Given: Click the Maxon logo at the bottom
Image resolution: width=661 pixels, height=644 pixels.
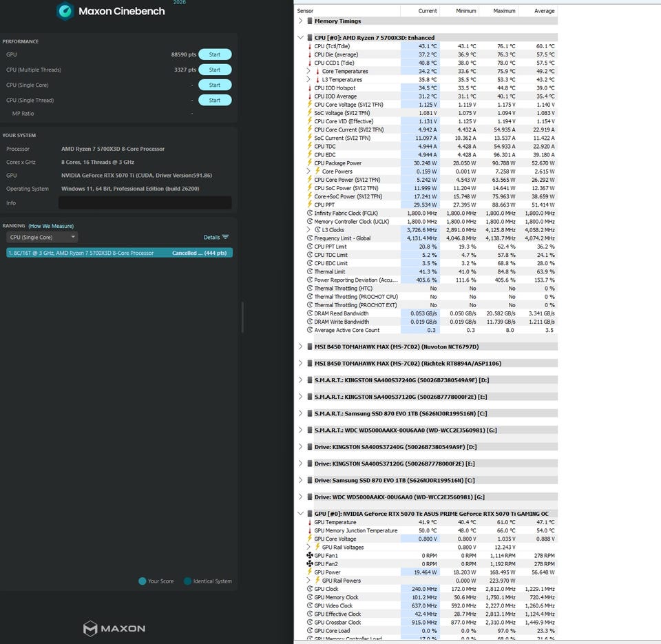Looking at the screenshot, I should 114,628.
